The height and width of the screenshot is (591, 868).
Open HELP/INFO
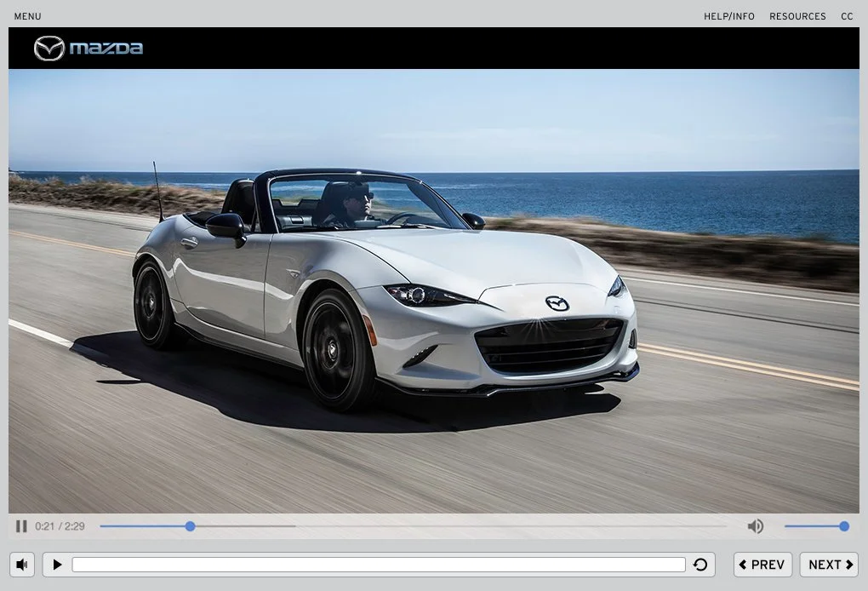click(729, 17)
